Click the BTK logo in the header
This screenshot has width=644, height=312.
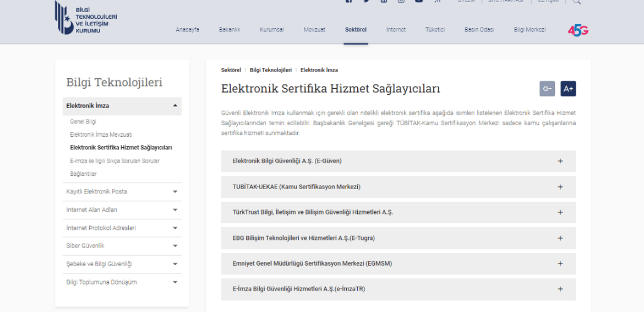pos(86,18)
